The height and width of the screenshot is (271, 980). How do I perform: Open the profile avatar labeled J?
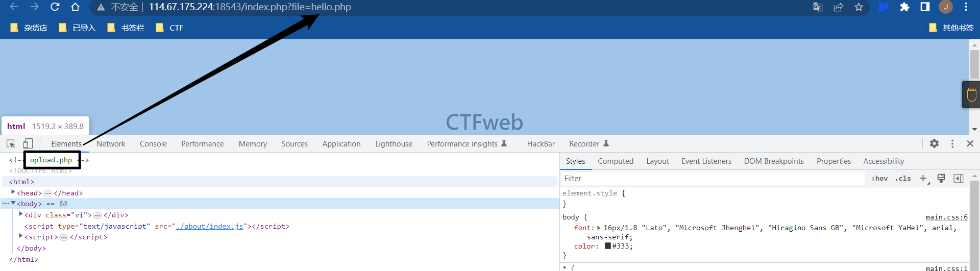click(x=946, y=7)
